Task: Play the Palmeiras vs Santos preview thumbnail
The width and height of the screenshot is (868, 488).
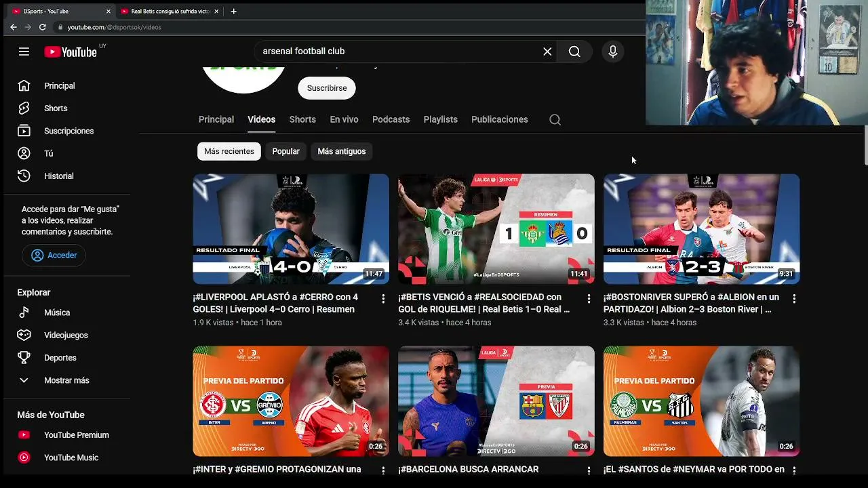Action: (702, 401)
